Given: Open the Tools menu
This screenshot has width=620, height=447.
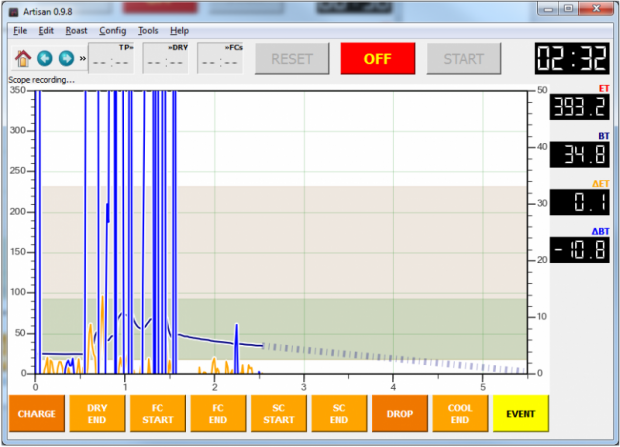Looking at the screenshot, I should point(148,31).
